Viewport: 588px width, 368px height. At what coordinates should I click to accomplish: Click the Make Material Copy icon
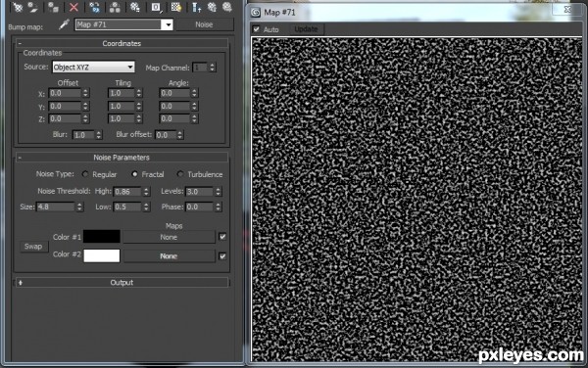[94, 7]
